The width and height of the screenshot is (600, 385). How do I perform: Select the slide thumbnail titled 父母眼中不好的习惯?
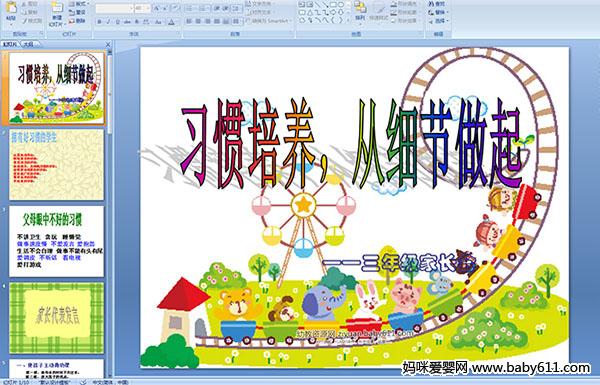(x=56, y=241)
